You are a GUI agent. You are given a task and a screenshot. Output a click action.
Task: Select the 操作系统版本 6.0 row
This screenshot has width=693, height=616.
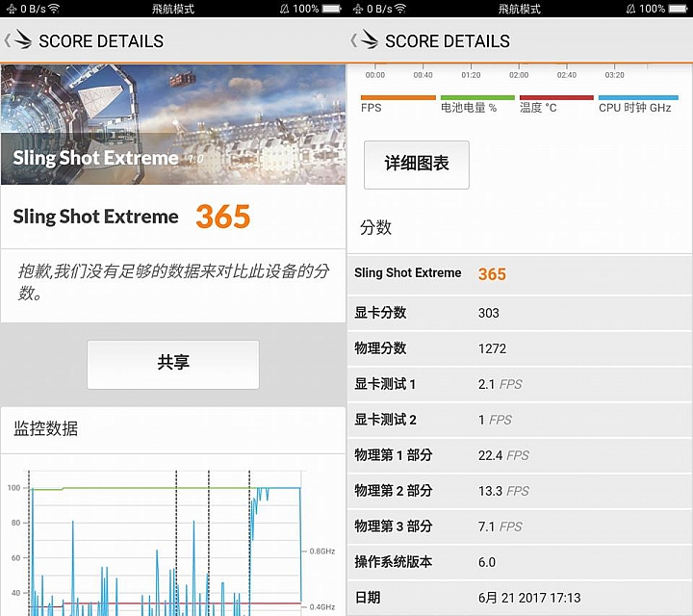tap(520, 562)
